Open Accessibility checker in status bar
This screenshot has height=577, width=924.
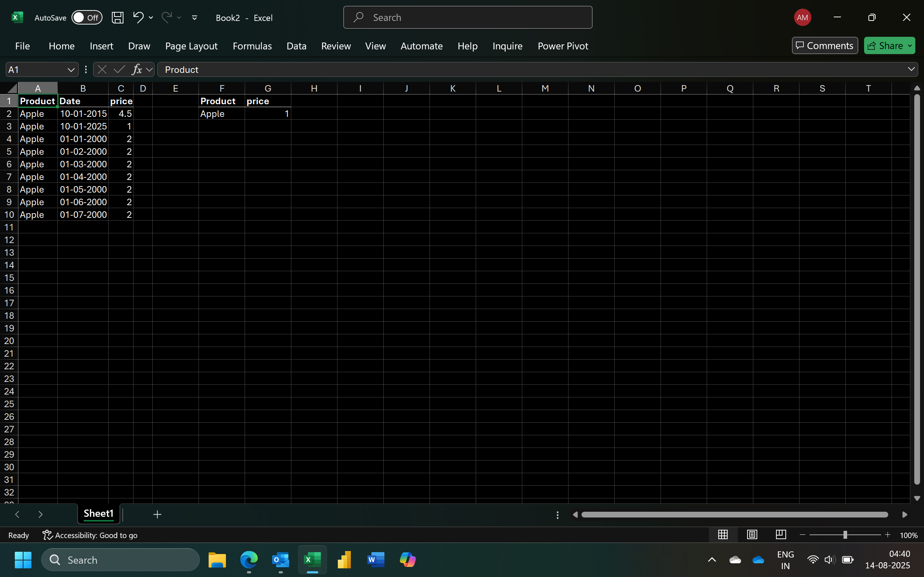tap(90, 535)
